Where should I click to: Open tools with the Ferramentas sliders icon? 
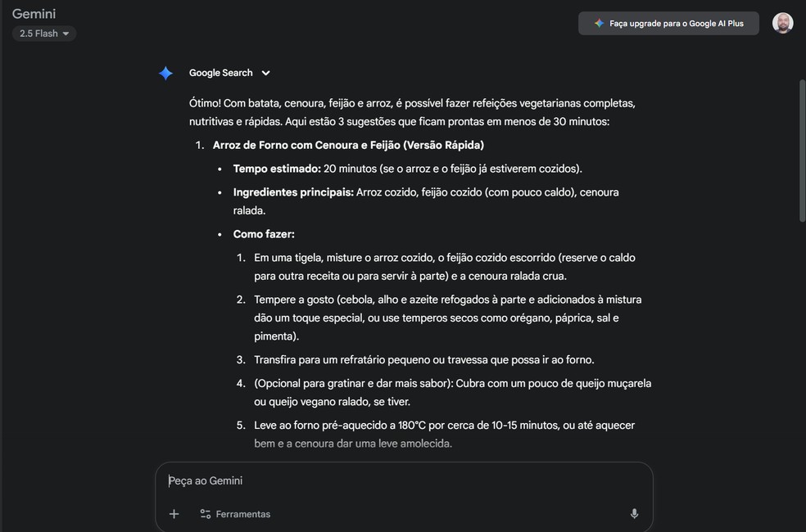point(204,513)
